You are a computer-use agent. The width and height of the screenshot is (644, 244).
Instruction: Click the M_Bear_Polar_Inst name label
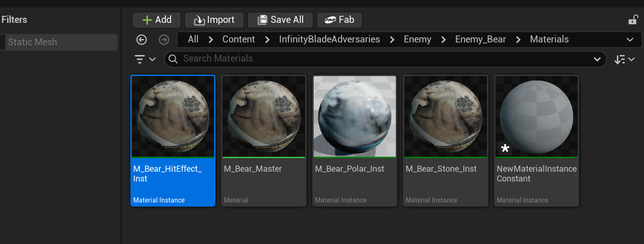[350, 169]
